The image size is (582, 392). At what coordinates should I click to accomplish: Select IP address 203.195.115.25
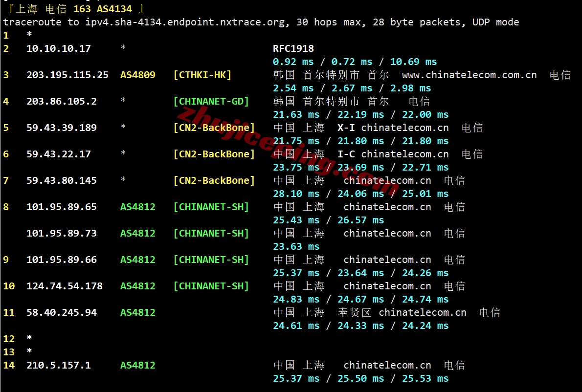pyautogui.click(x=67, y=75)
